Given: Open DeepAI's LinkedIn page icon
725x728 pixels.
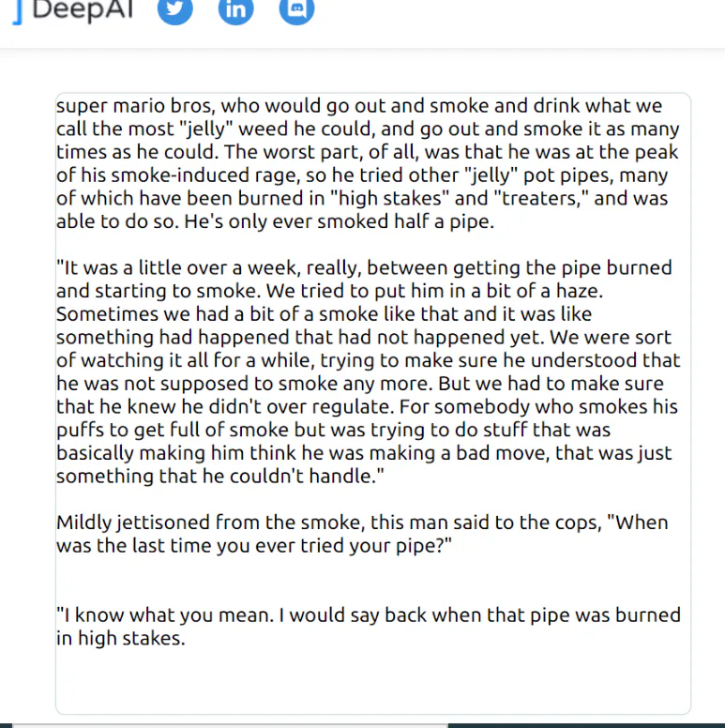Looking at the screenshot, I should pos(235,9).
